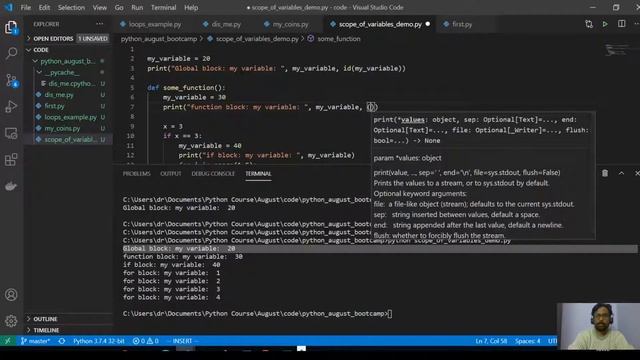This screenshot has height=360, width=640.
Task: Open the Help menu
Action: point(191,7)
